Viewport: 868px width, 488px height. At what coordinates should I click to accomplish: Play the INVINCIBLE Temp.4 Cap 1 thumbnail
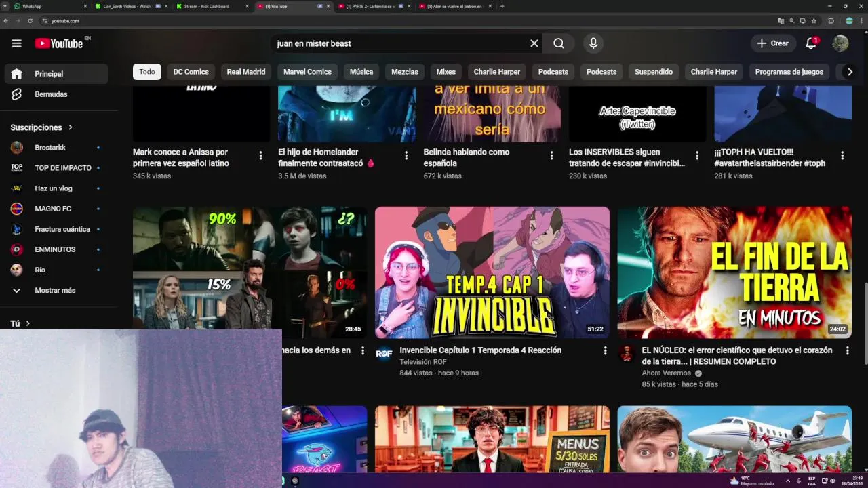(492, 272)
